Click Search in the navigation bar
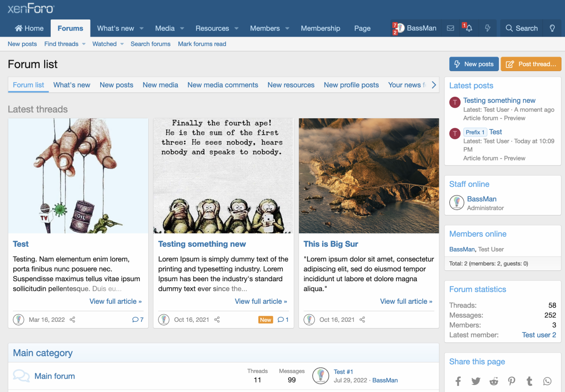The width and height of the screenshot is (565, 392). pos(521,28)
